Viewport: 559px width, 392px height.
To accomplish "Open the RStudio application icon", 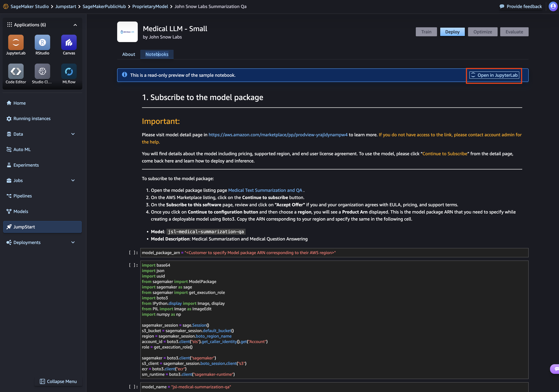I will point(42,43).
